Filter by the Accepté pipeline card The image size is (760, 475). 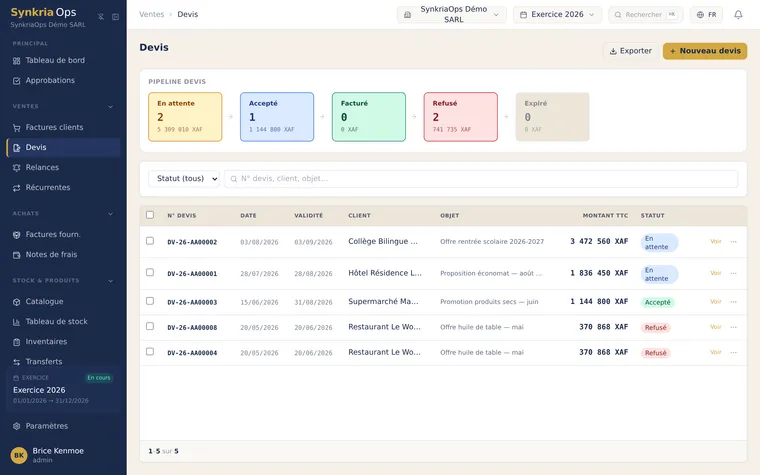[277, 117]
